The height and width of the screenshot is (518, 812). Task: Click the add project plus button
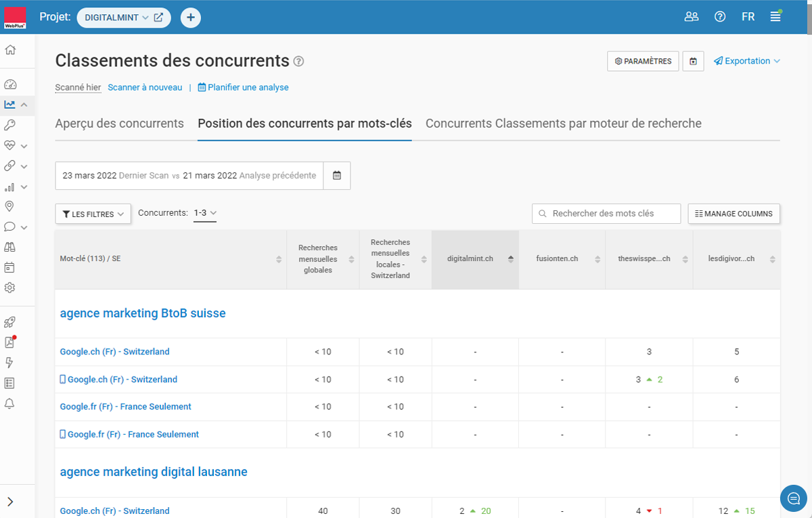[x=191, y=18]
